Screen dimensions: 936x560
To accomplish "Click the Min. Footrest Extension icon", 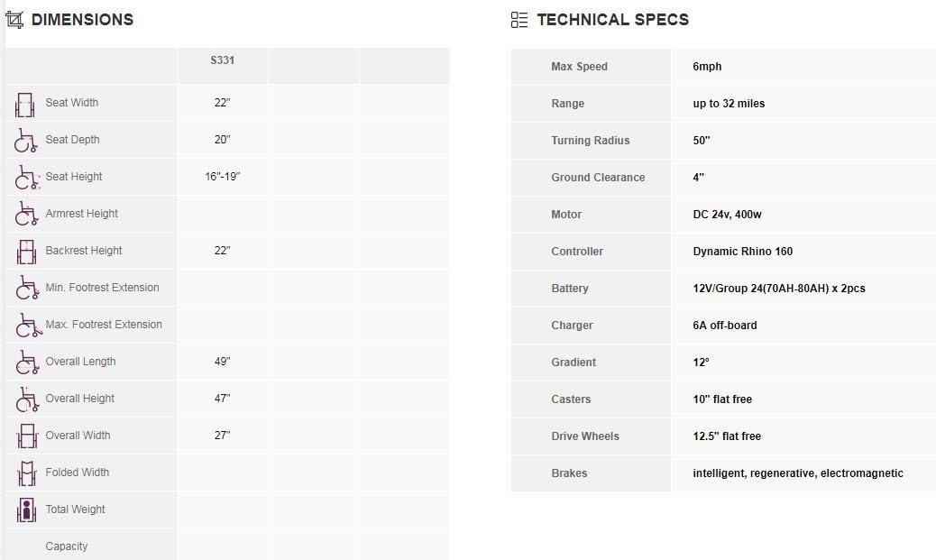I will click(25, 289).
